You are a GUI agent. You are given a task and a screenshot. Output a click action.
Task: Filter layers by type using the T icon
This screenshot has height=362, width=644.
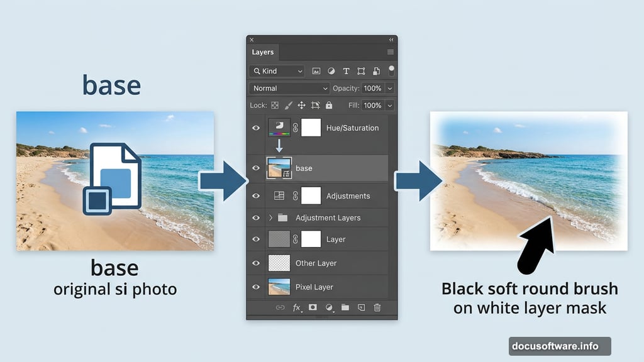click(347, 71)
